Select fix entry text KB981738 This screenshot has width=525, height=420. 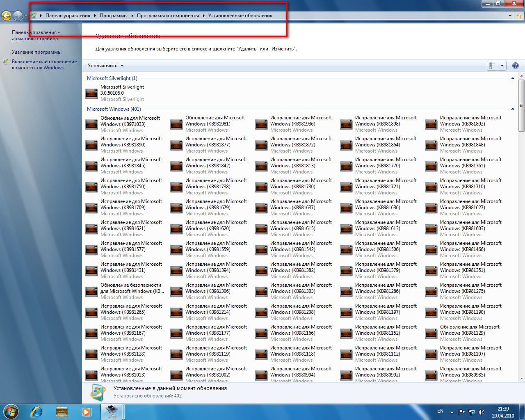point(216,183)
